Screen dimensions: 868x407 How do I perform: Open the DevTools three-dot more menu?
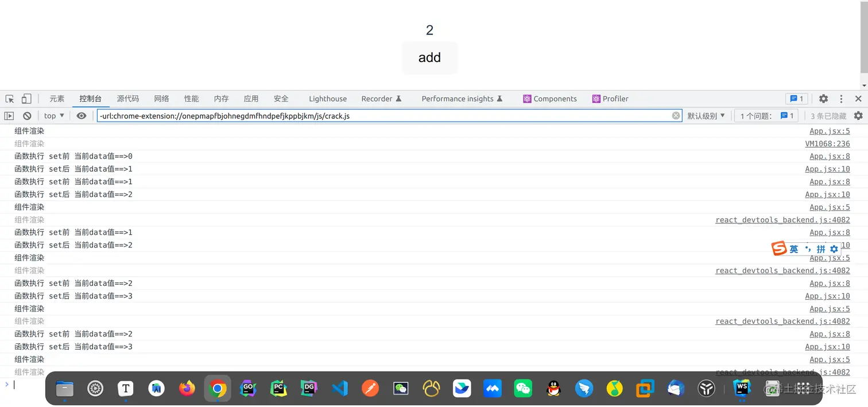click(841, 99)
